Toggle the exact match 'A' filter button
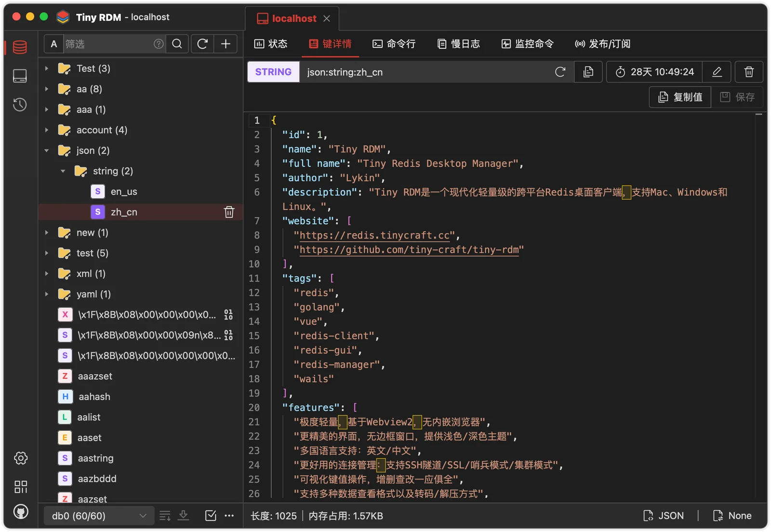The width and height of the screenshot is (771, 532). coord(54,44)
